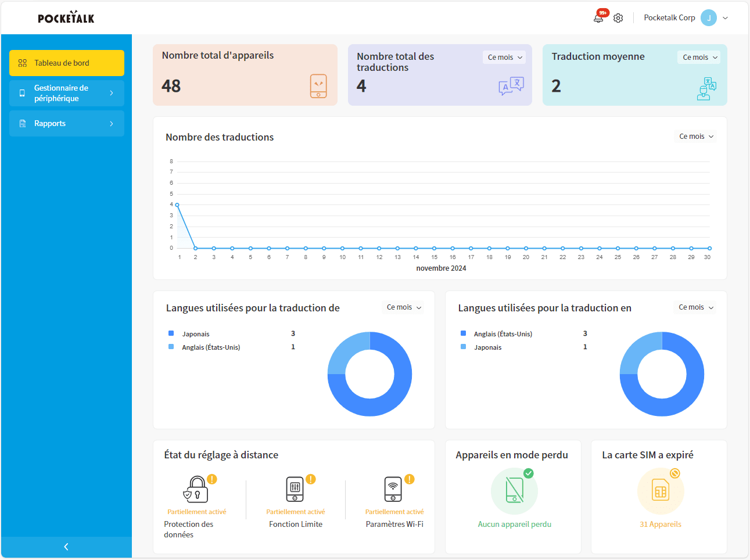The height and width of the screenshot is (560, 750).
Task: Click the chart data point on day 15
Action: (434, 249)
